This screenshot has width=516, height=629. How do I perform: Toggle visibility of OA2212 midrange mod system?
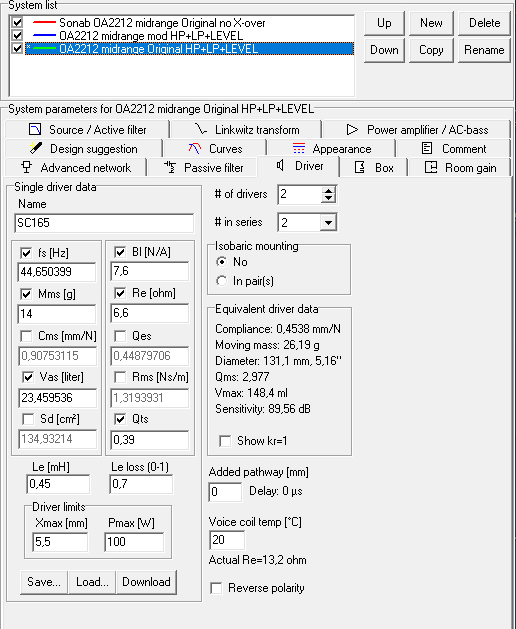point(17,35)
